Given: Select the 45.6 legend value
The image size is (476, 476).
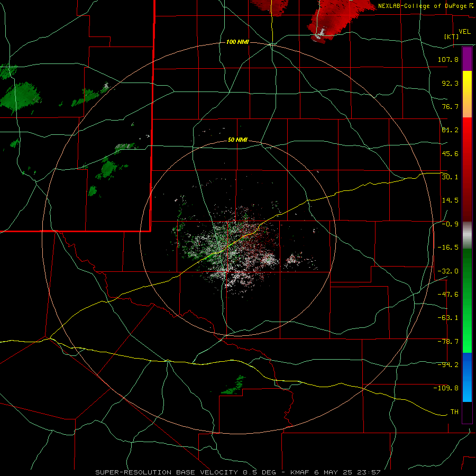Looking at the screenshot, I should [x=450, y=153].
